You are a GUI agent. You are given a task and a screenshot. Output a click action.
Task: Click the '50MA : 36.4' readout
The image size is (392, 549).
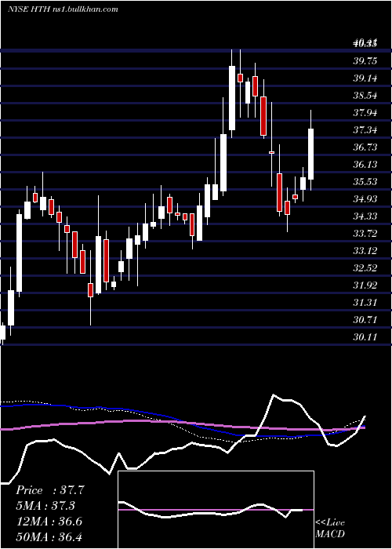49,536
